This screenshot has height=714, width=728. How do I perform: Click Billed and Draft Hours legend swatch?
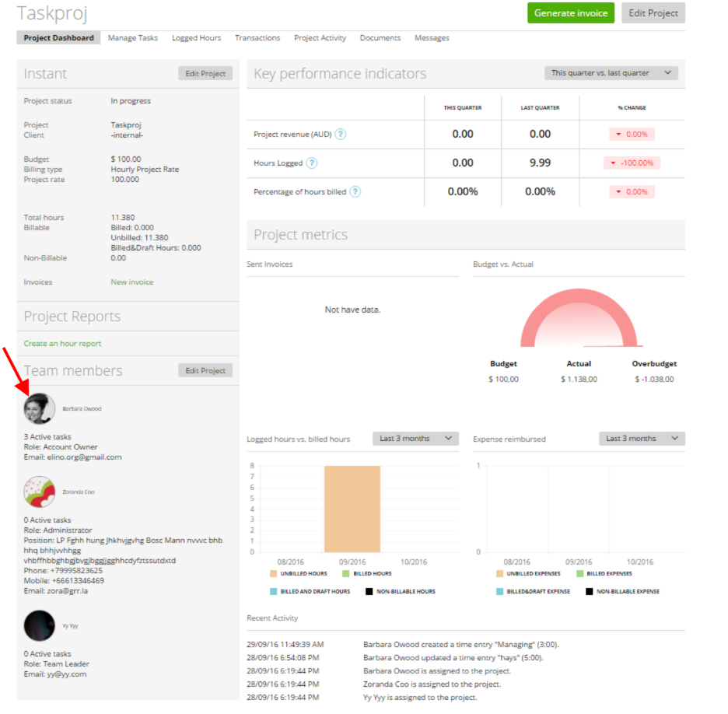click(x=274, y=591)
